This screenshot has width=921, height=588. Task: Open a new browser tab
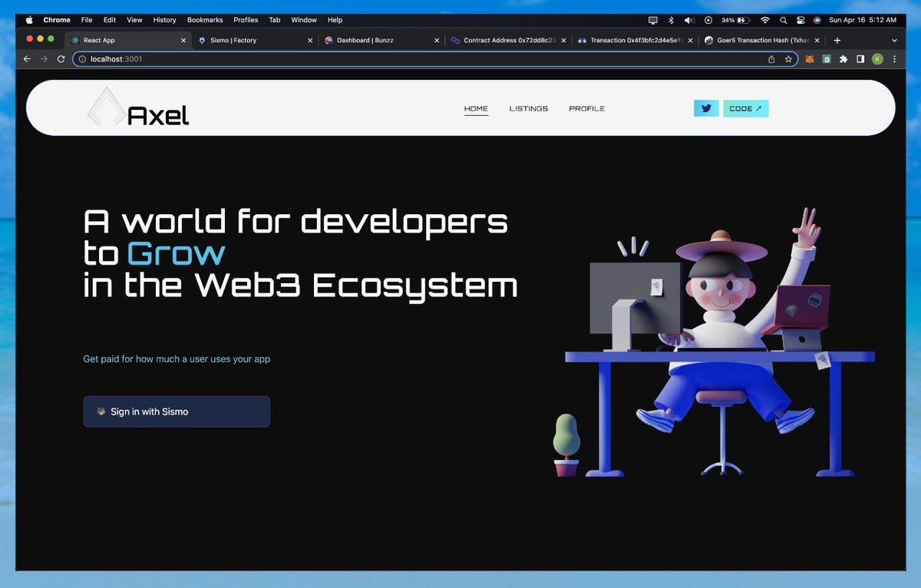pos(837,40)
